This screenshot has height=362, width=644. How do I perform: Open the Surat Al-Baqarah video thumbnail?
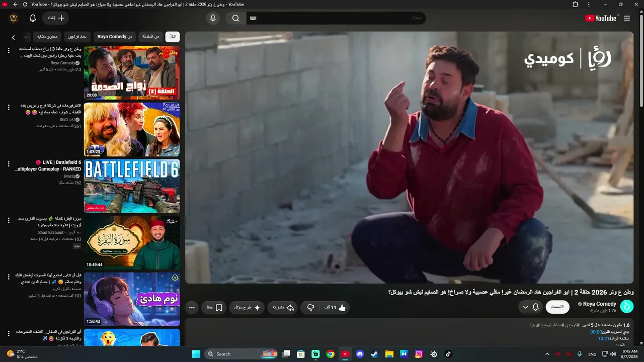pyautogui.click(x=132, y=243)
